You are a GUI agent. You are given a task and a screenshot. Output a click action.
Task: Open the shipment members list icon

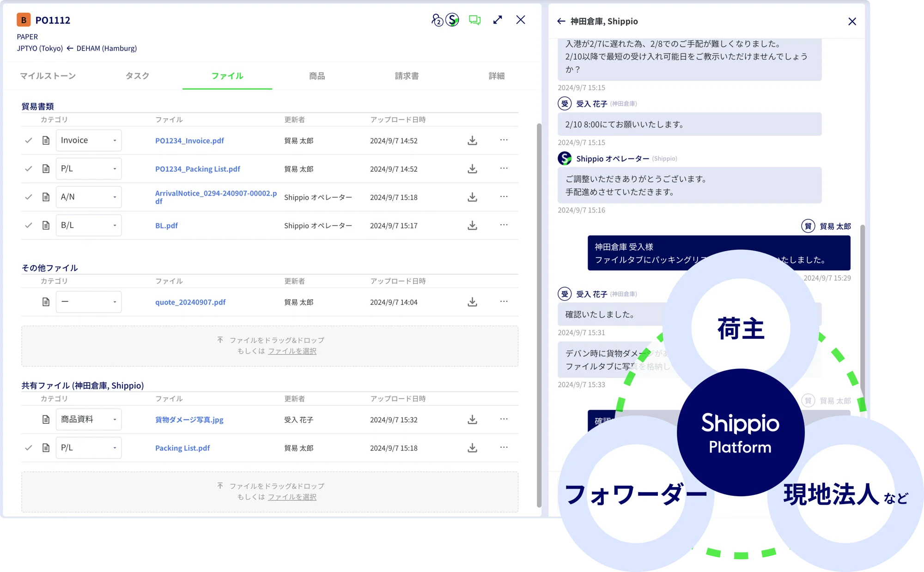pyautogui.click(x=437, y=20)
